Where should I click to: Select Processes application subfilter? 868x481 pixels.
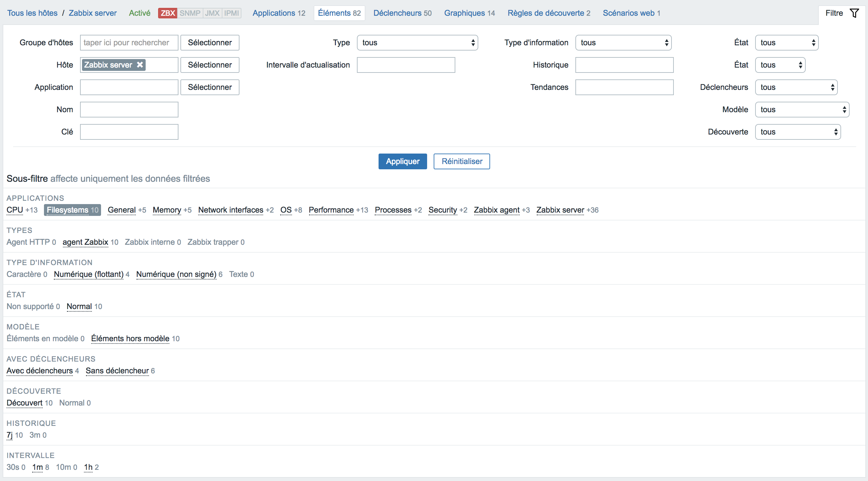tap(393, 210)
